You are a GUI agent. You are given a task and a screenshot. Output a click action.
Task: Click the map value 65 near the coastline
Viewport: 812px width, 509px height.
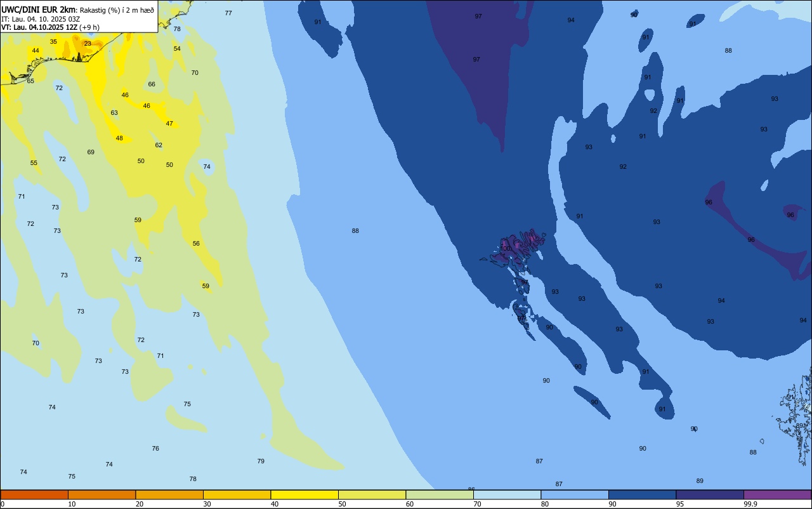pyautogui.click(x=30, y=81)
